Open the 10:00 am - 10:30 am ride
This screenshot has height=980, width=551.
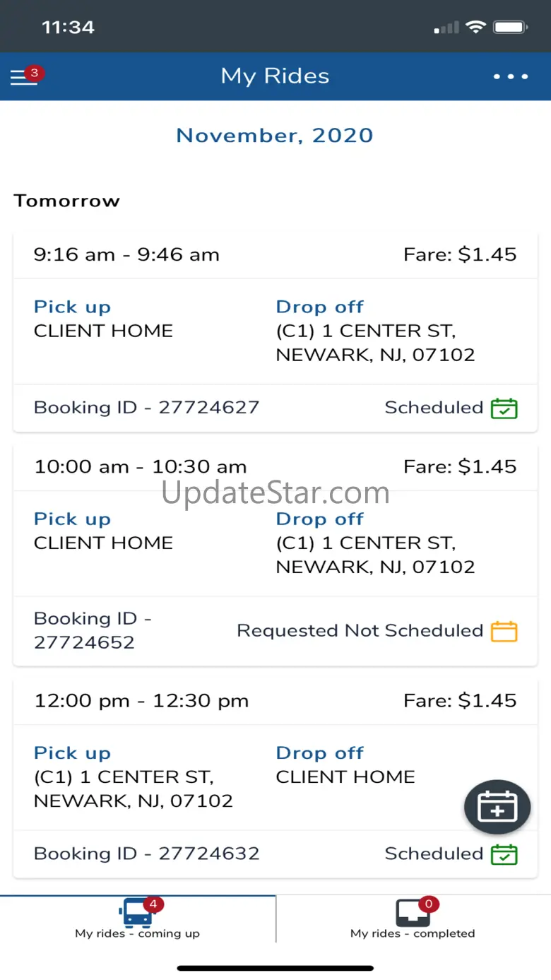141,467
